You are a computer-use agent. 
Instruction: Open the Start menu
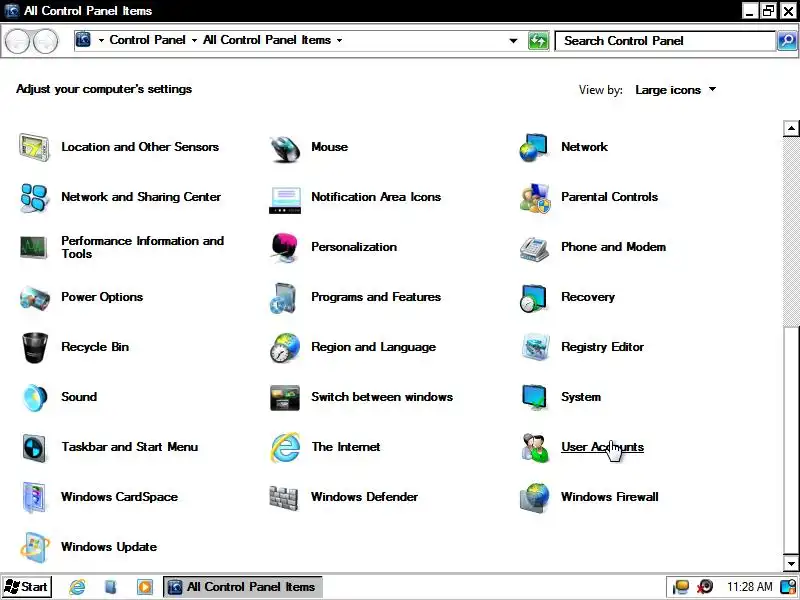point(26,587)
